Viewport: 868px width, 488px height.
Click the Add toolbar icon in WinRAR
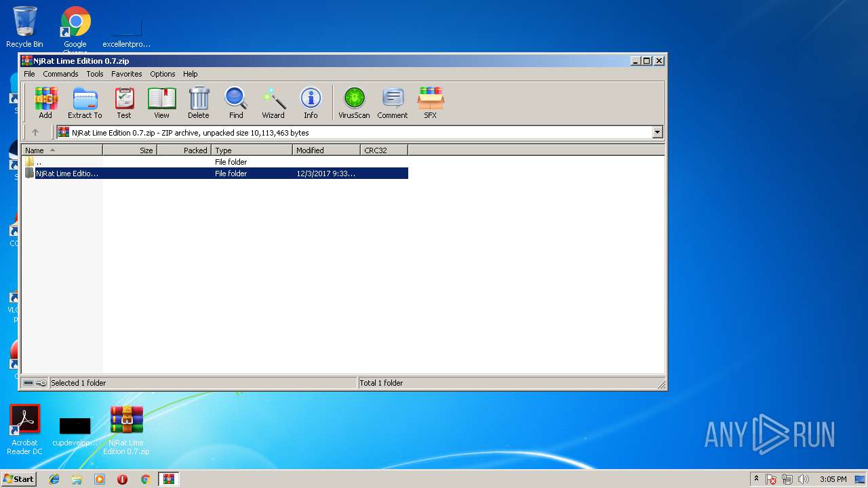45,103
